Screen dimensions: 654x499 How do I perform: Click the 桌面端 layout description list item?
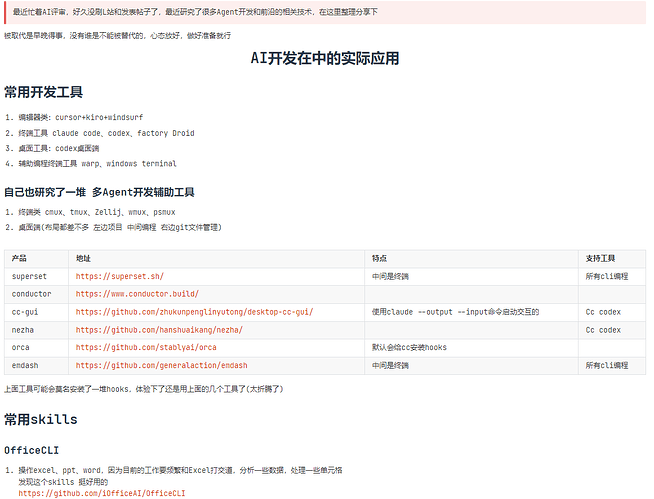coord(120,227)
